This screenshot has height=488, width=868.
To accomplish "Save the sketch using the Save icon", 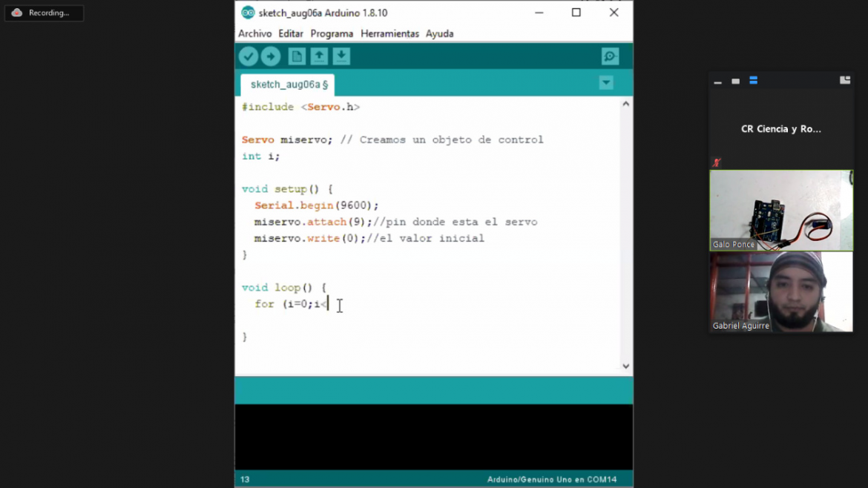I will click(x=341, y=56).
